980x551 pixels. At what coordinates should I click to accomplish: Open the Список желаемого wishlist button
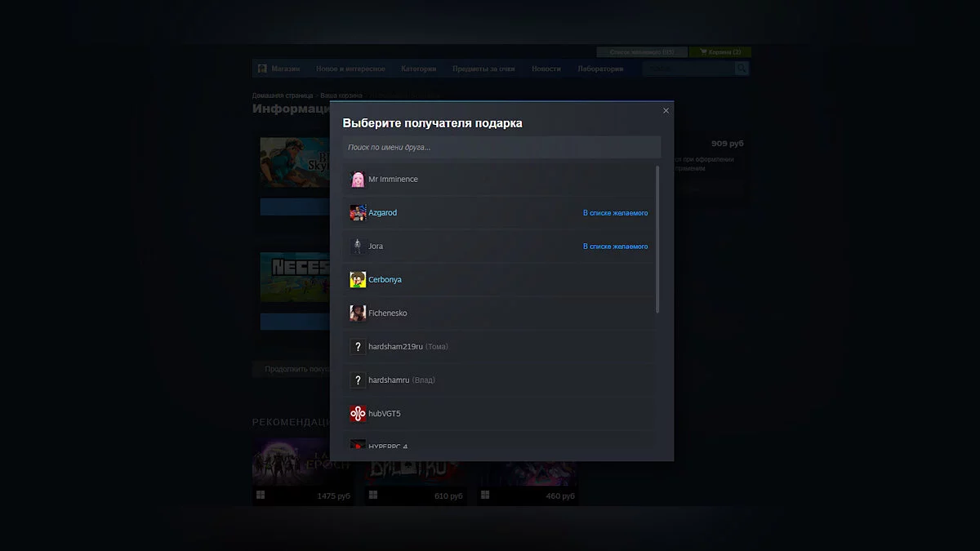[x=641, y=52]
